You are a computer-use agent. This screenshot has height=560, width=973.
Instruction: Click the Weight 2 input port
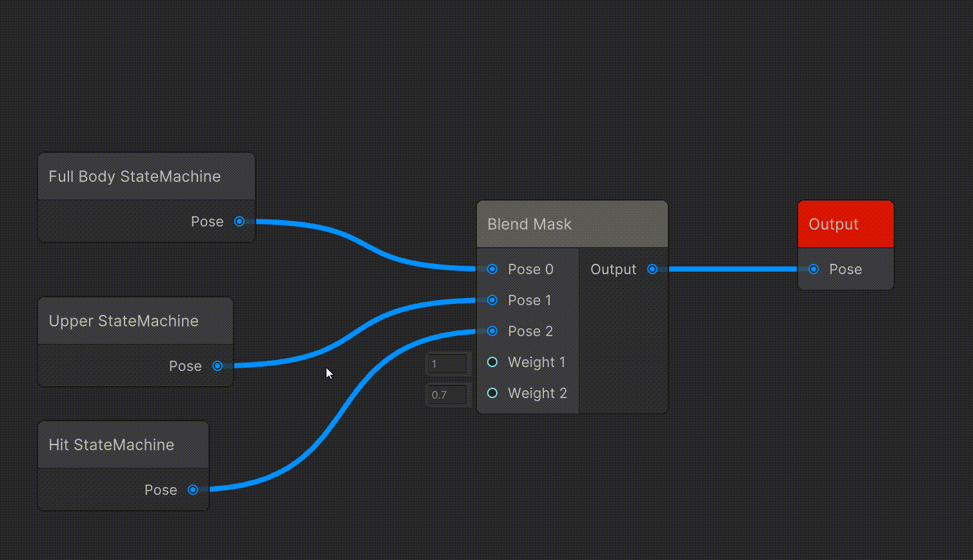click(x=492, y=393)
